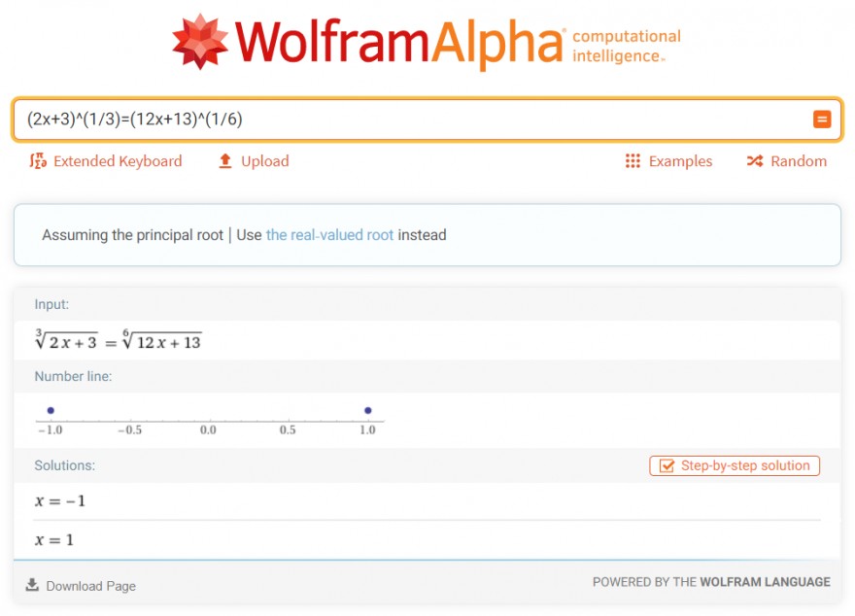Viewport: 855px width, 616px height.
Task: Click the Random shuffle icon
Action: 755,161
